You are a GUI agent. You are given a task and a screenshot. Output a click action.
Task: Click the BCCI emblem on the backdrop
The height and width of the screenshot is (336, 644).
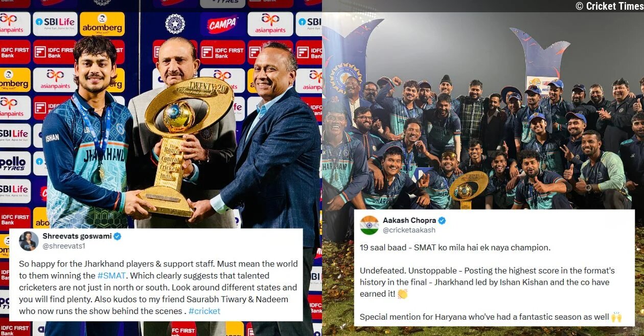[x=175, y=24]
